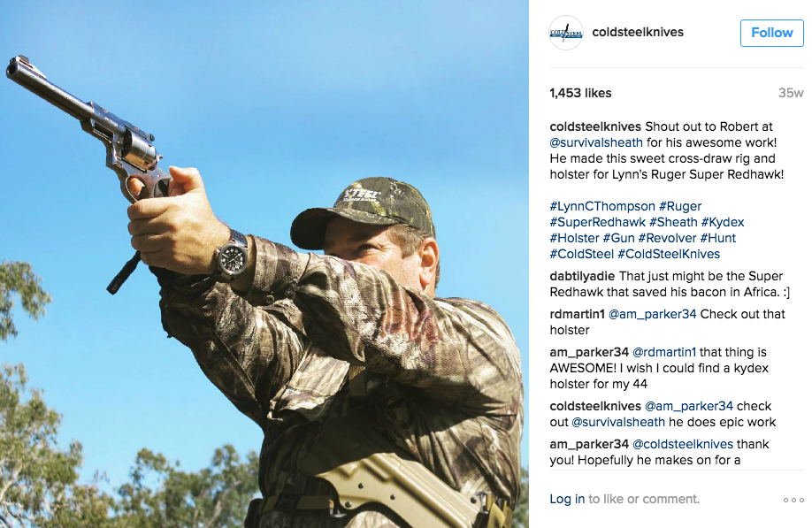The height and width of the screenshot is (528, 812).
Task: Open @survivalsheath mention in caption
Action: click(596, 143)
